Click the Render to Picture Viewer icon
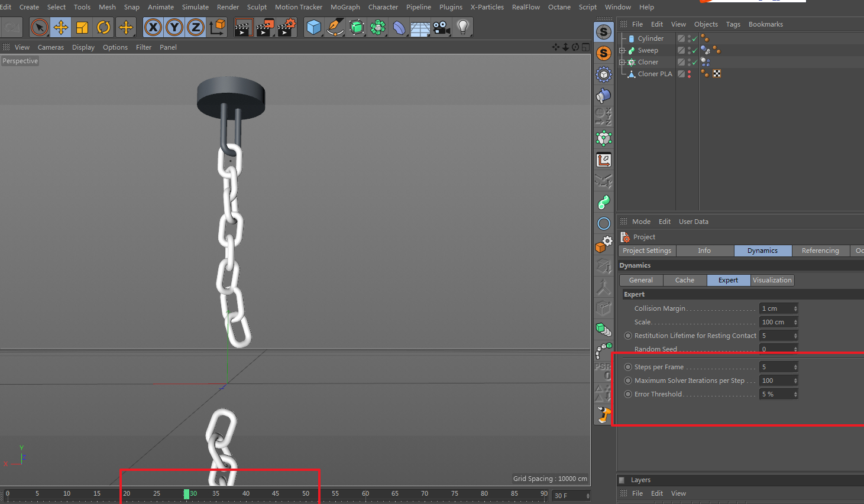The image size is (864, 504). (264, 27)
